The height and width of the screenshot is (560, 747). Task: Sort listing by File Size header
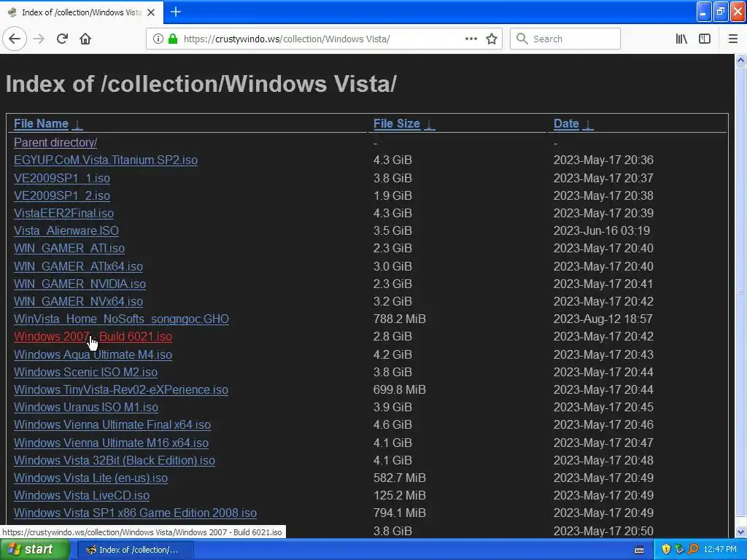tap(396, 124)
